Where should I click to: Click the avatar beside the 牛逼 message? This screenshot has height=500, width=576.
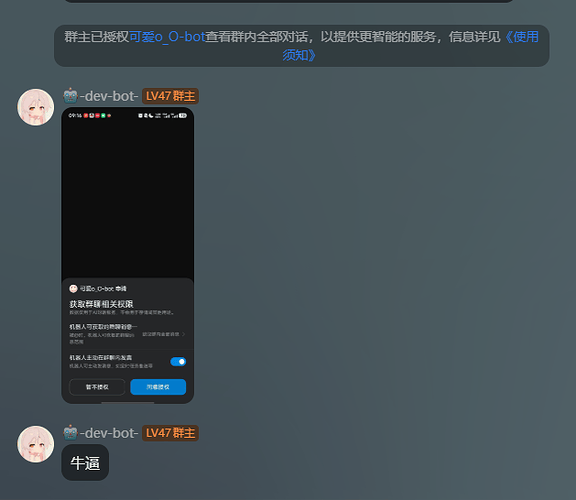click(36, 444)
